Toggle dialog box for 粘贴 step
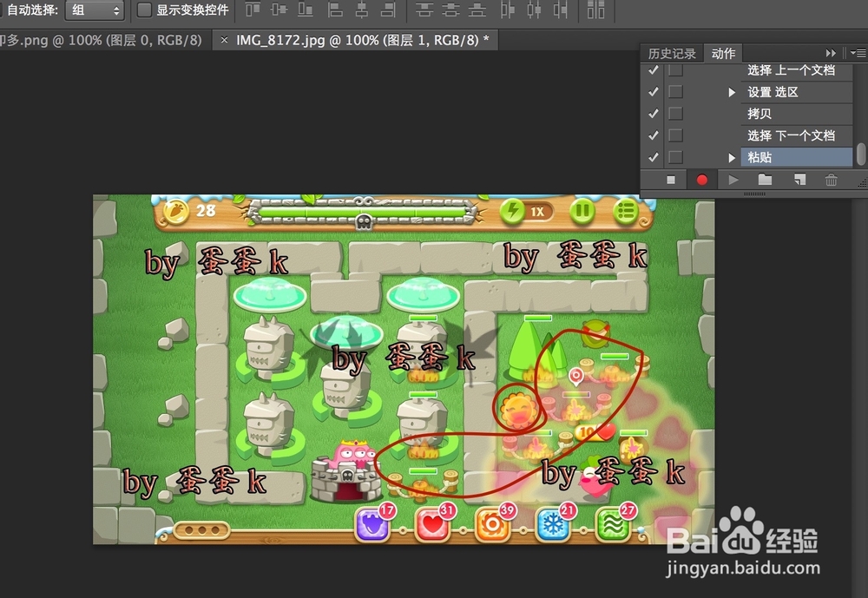The width and height of the screenshot is (868, 598). [x=675, y=157]
